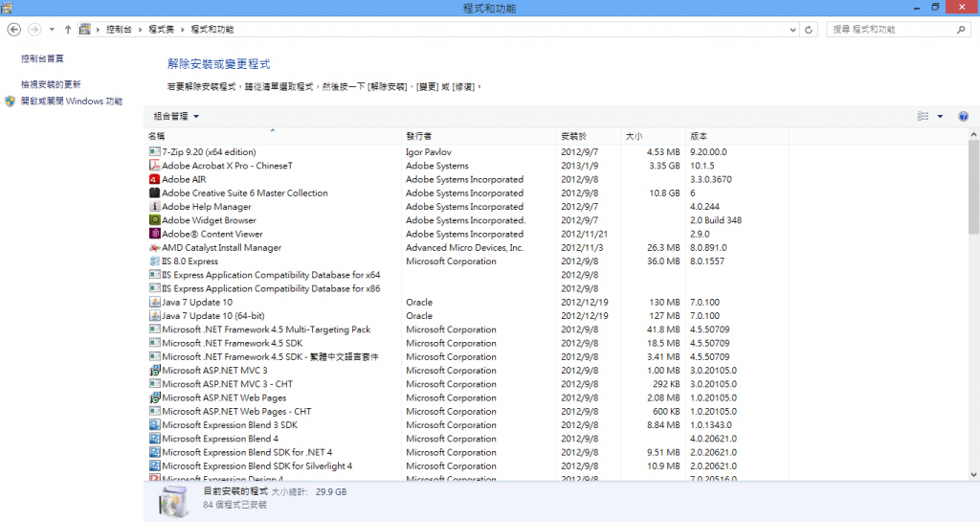Click the 搜尋 程式和功能 search field
Screen dimensions: 980x522
pyautogui.click(x=890, y=30)
